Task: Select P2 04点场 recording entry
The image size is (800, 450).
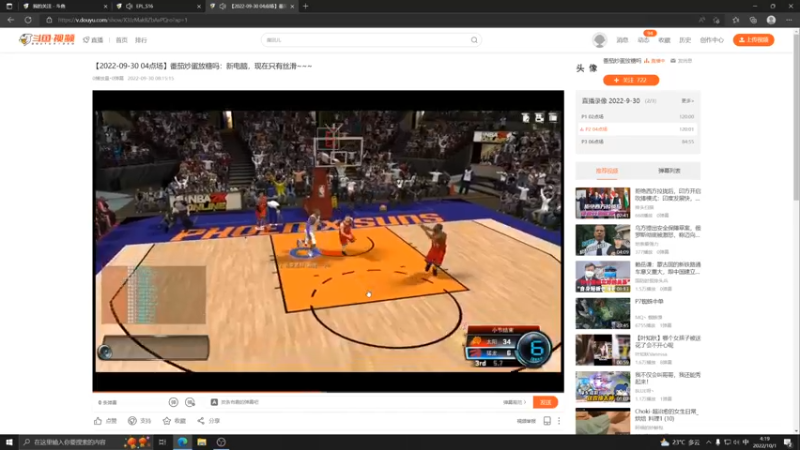Action: [638, 129]
